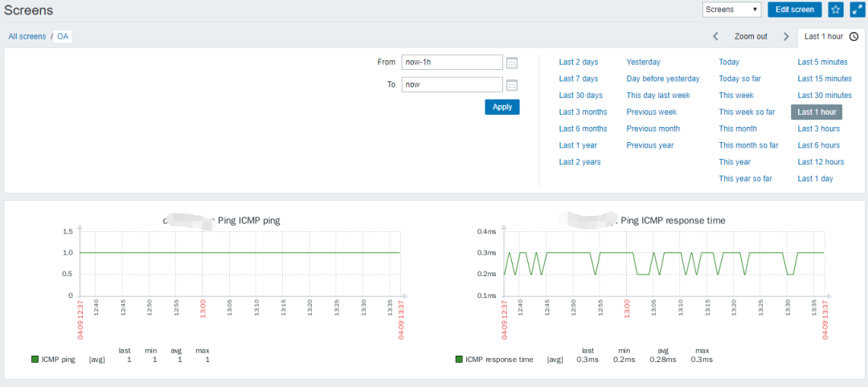868x387 pixels.
Task: Click the Edit screen button
Action: [795, 10]
